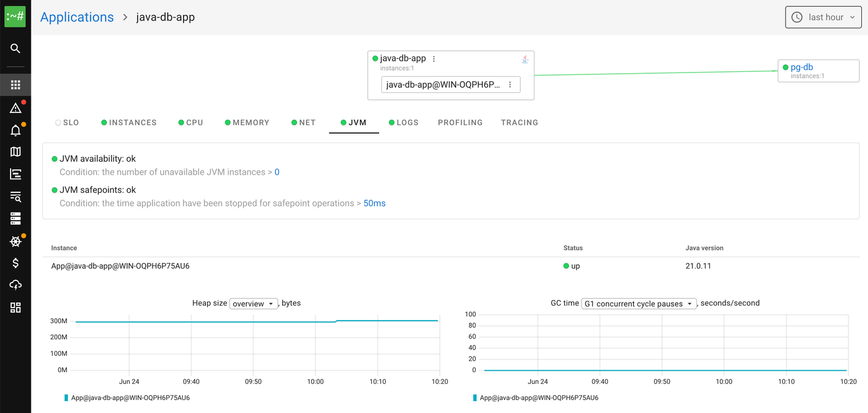This screenshot has height=413, width=868.
Task: Click the java-db-app application title in the map
Action: (x=403, y=59)
